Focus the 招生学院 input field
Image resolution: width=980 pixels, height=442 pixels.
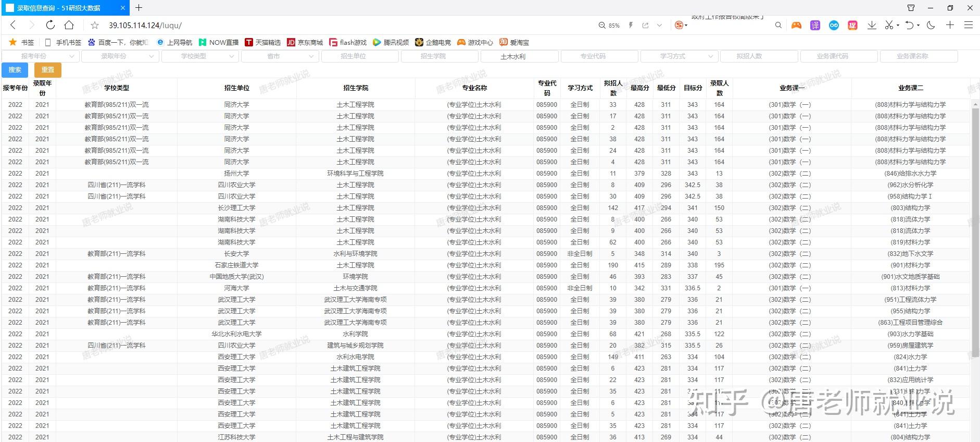440,56
